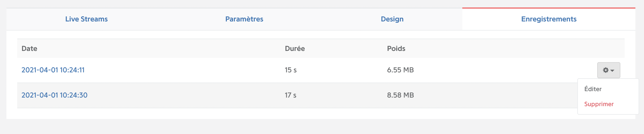The image size is (644, 134).
Task: Open the recording dated 2021-04-01 10:24:30
Action: pyautogui.click(x=54, y=95)
